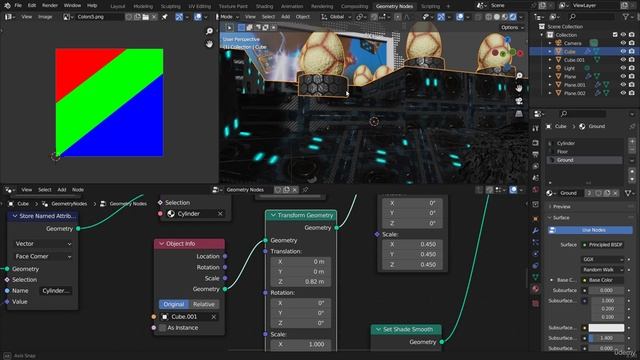Image resolution: width=640 pixels, height=360 pixels.
Task: Collapse Object Info node
Action: (x=162, y=244)
